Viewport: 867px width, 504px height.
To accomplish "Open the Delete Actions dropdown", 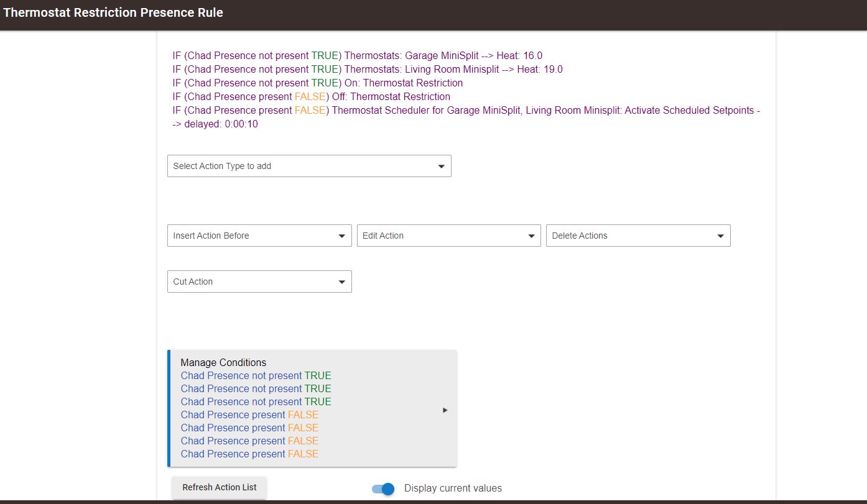I will click(638, 236).
